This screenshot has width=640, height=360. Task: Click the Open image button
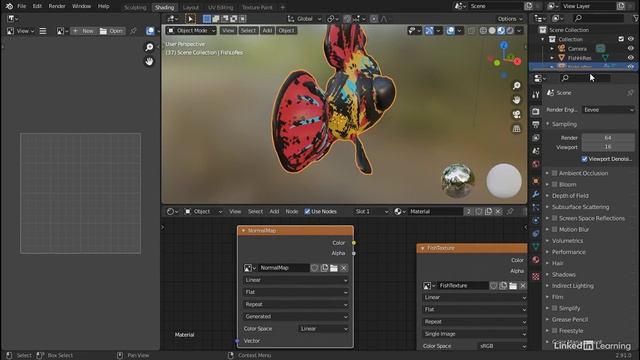tap(111, 31)
